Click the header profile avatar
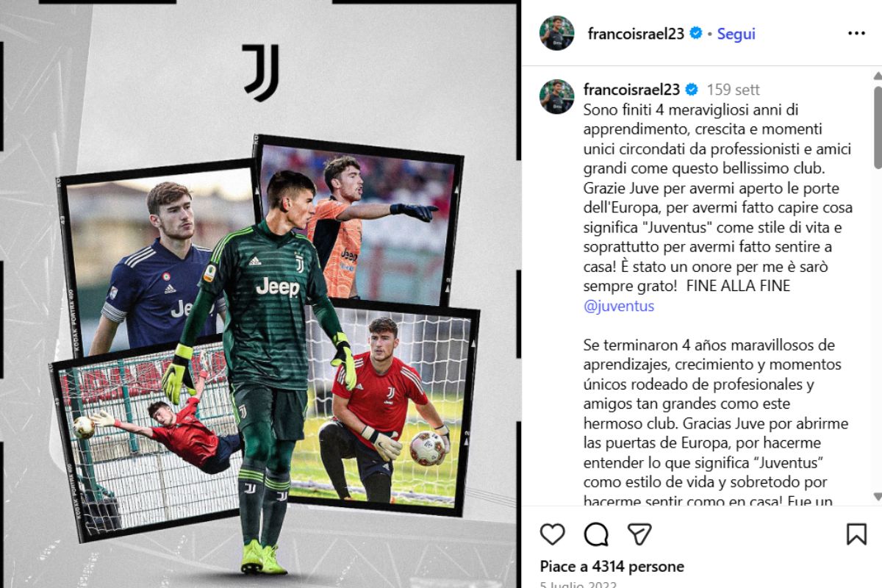The width and height of the screenshot is (882, 588). pos(556,33)
